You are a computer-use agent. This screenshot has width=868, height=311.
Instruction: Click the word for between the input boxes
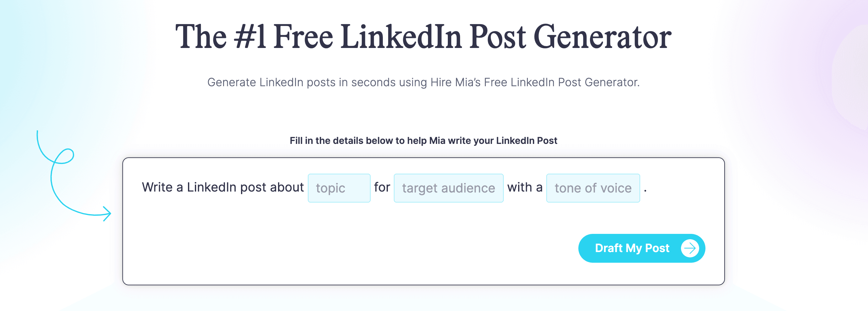click(383, 187)
